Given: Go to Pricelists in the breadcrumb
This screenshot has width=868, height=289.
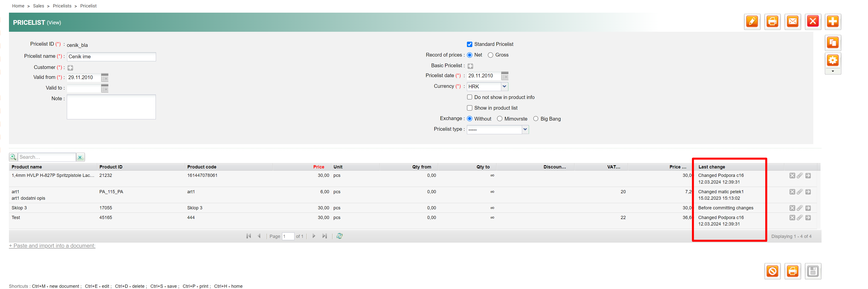Looking at the screenshot, I should [62, 6].
